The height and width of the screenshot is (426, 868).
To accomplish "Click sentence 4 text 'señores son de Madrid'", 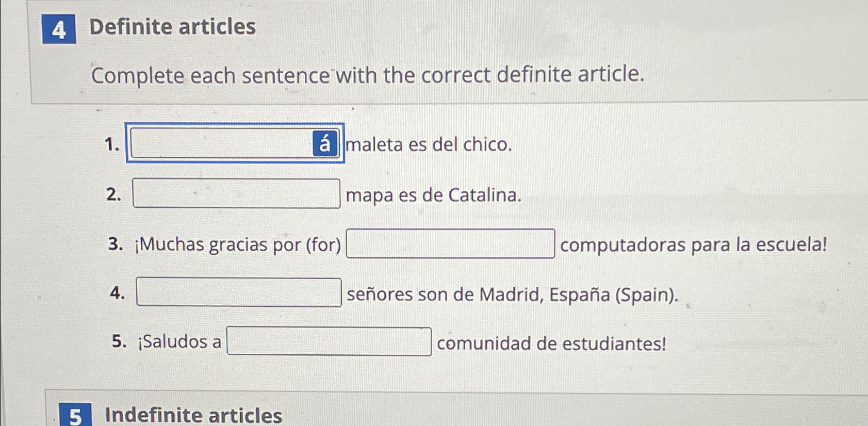I will [511, 295].
